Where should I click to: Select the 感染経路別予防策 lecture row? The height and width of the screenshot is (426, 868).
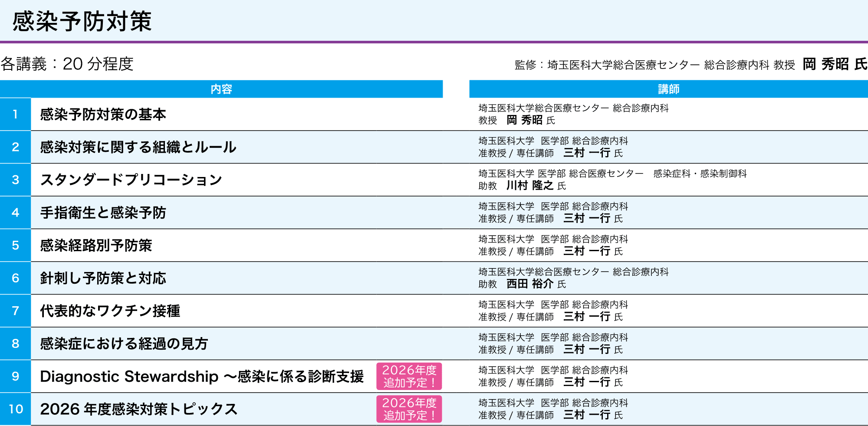[96, 246]
